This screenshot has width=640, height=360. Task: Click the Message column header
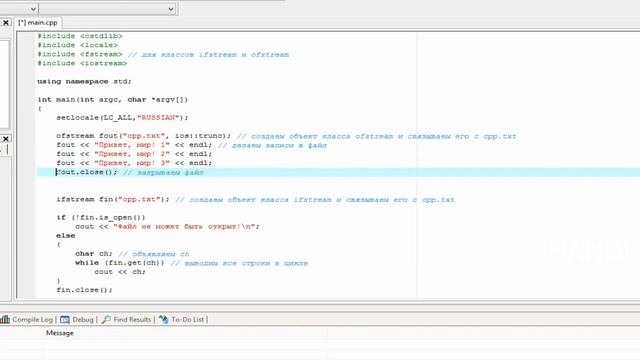[60, 333]
